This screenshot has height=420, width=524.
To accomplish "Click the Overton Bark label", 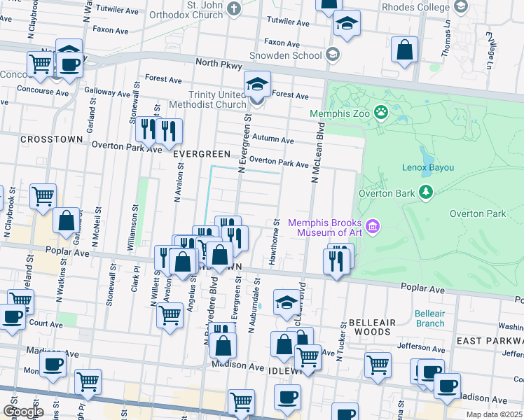I will (x=387, y=193).
